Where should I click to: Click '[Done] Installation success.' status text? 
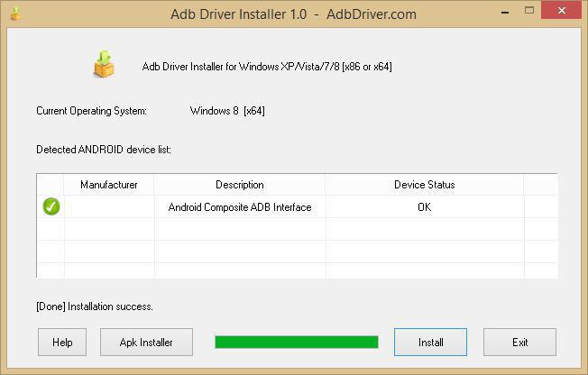(x=95, y=306)
